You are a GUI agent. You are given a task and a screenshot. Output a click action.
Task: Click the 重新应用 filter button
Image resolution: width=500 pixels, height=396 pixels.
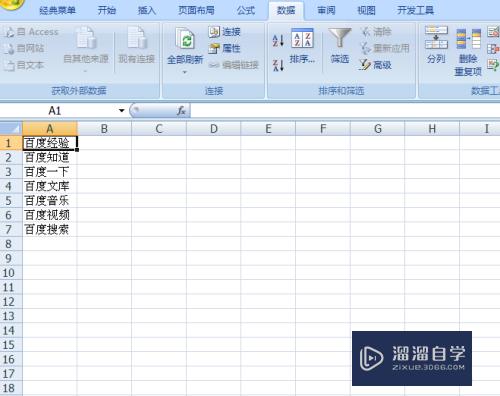tap(385, 48)
